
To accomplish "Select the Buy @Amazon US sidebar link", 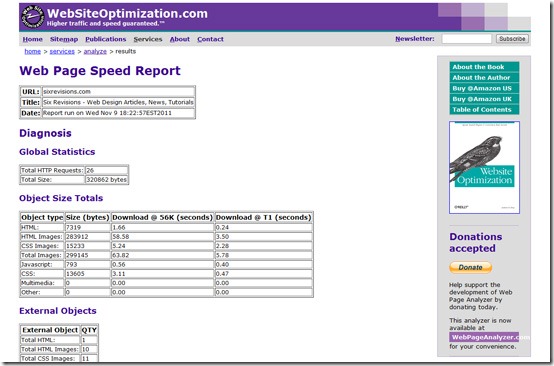I will coord(484,88).
